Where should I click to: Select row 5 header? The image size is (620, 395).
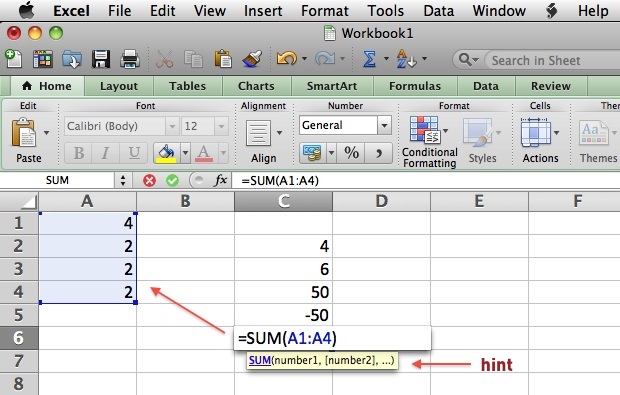click(19, 315)
